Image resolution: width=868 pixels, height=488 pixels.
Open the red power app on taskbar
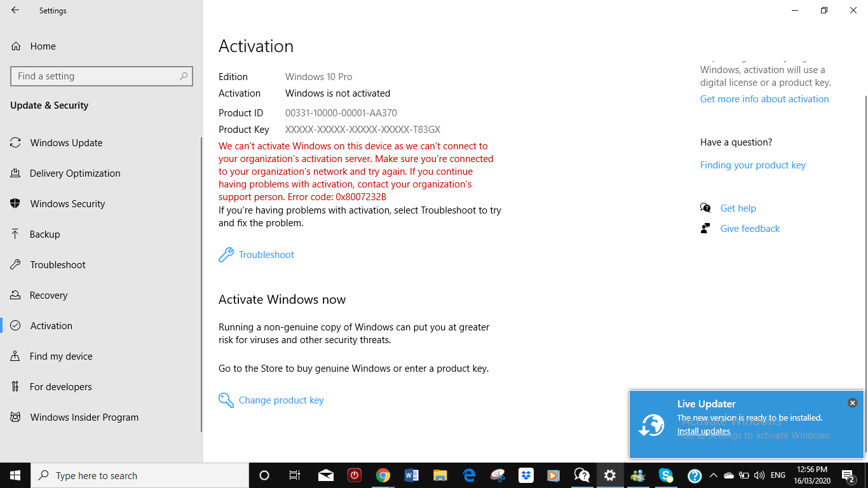(x=354, y=475)
